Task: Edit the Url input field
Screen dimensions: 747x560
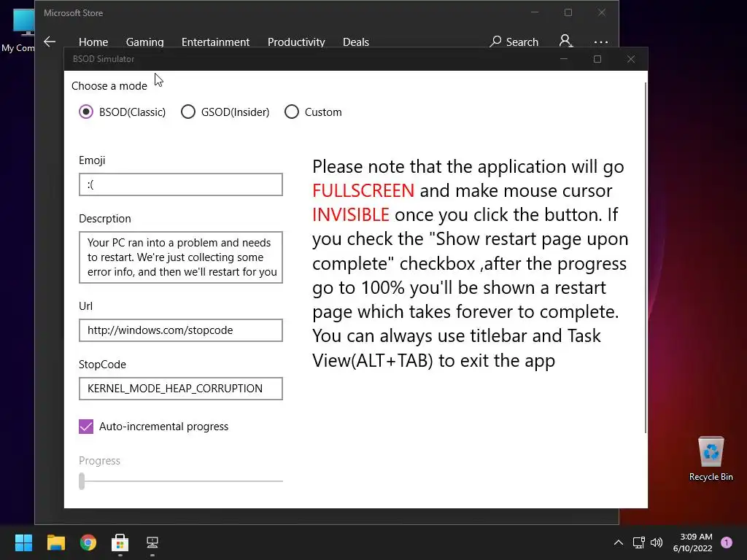Action: click(x=181, y=330)
